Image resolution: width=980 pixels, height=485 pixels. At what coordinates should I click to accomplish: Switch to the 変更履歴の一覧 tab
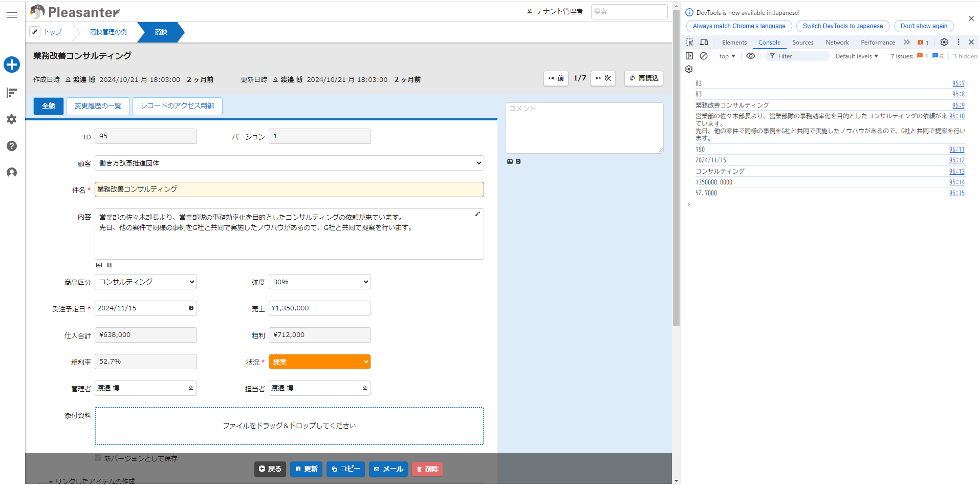98,106
